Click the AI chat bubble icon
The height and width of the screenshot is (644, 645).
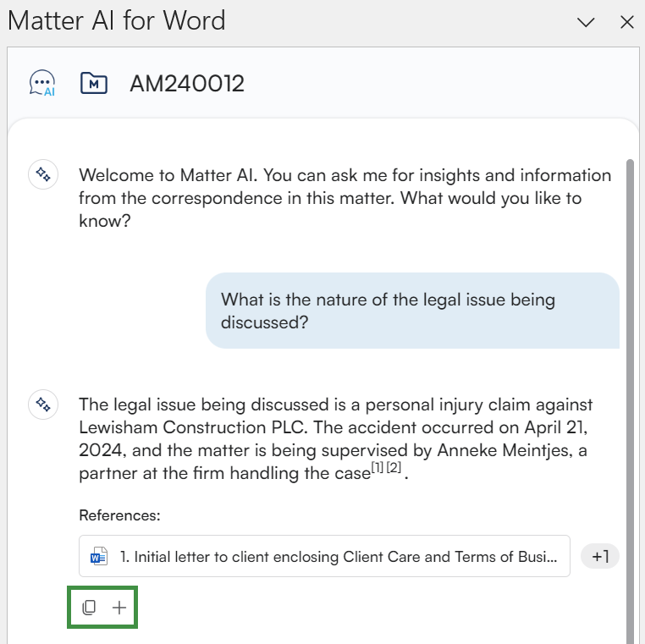coord(42,83)
